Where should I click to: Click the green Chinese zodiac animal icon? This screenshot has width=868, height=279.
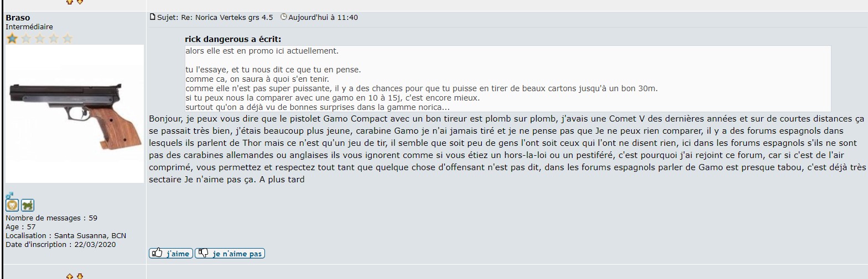[27, 206]
